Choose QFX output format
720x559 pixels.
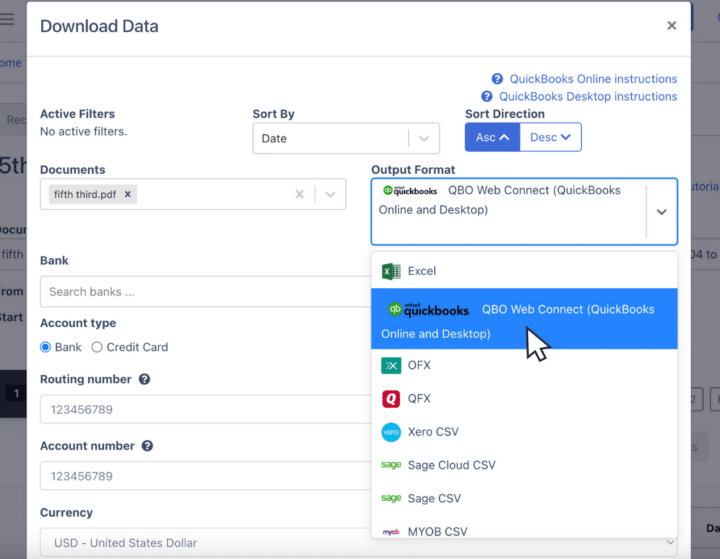524,399
